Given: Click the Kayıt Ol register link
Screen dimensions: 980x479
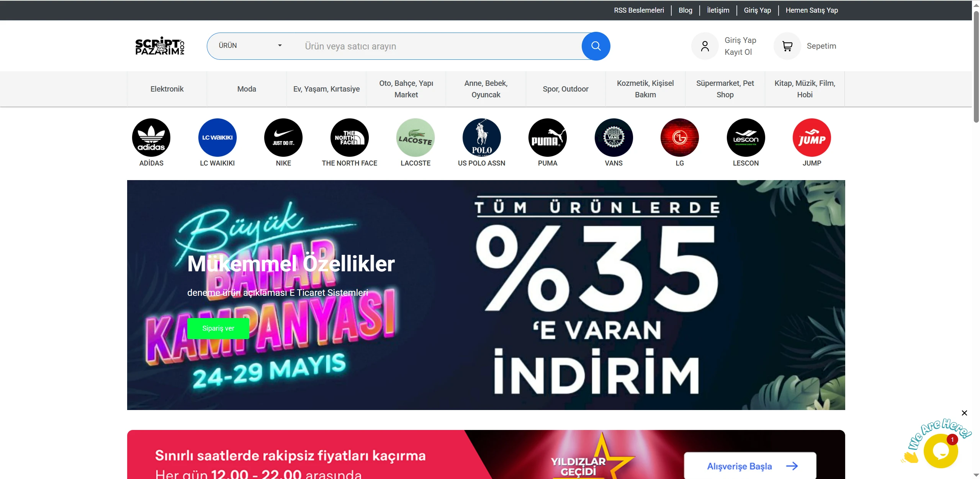Looking at the screenshot, I should 738,52.
